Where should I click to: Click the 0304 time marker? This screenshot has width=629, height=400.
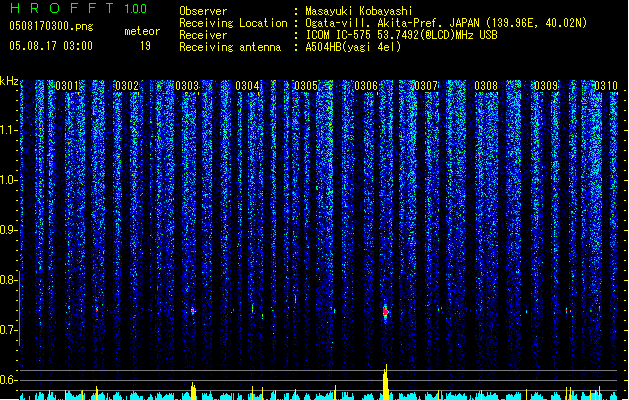coord(247,86)
